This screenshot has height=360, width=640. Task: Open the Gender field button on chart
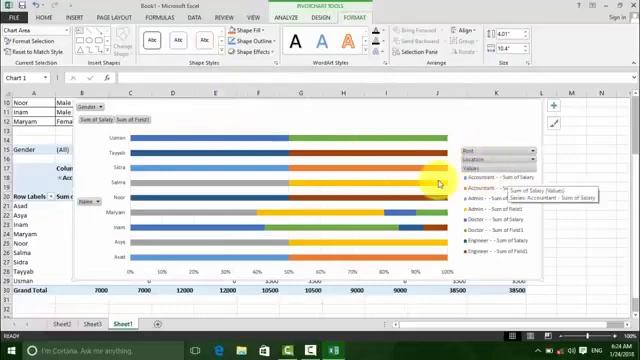coord(90,107)
